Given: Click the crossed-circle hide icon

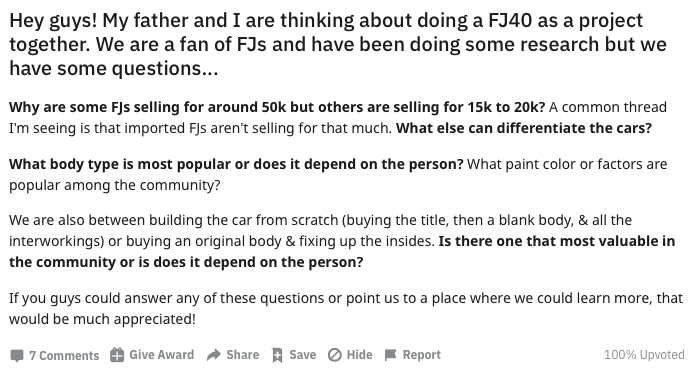Looking at the screenshot, I should (335, 355).
